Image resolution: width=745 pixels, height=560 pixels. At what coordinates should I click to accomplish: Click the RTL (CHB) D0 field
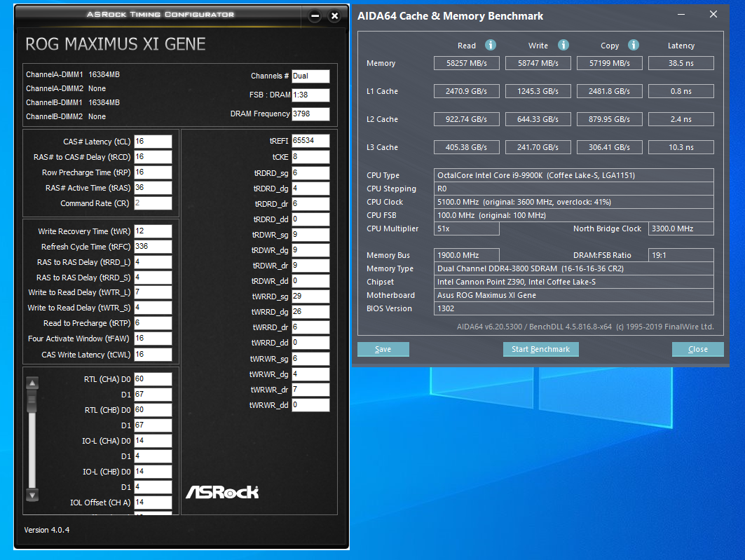[153, 410]
